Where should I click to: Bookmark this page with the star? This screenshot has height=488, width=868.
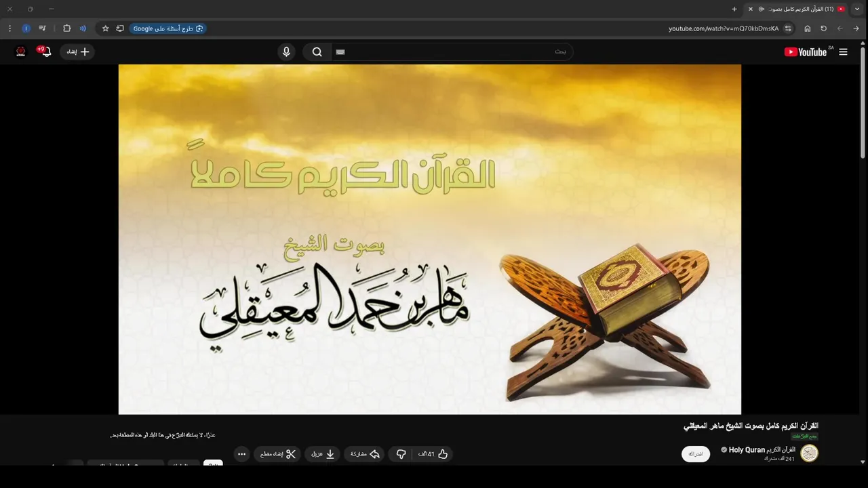(x=105, y=28)
